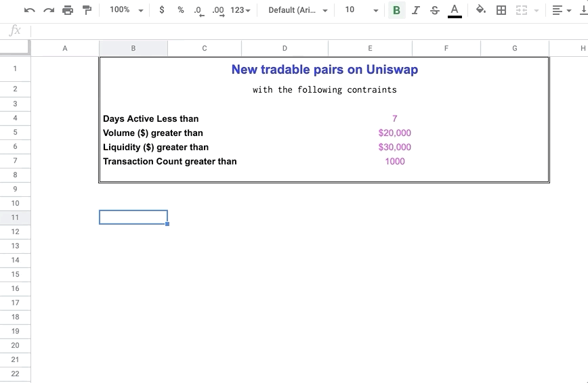Toggle Strikethrough formatting

(434, 10)
